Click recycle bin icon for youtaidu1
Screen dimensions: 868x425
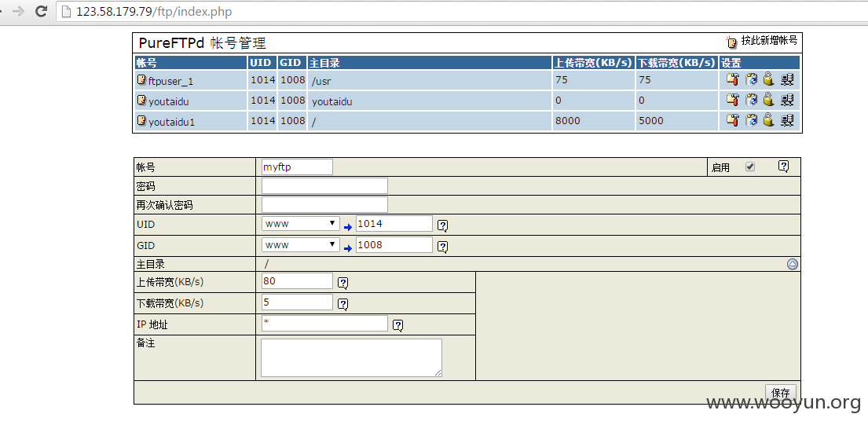(751, 120)
